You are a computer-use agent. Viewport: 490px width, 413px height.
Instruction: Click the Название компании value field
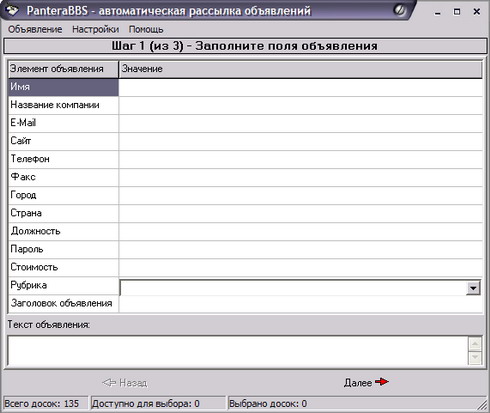coord(301,105)
